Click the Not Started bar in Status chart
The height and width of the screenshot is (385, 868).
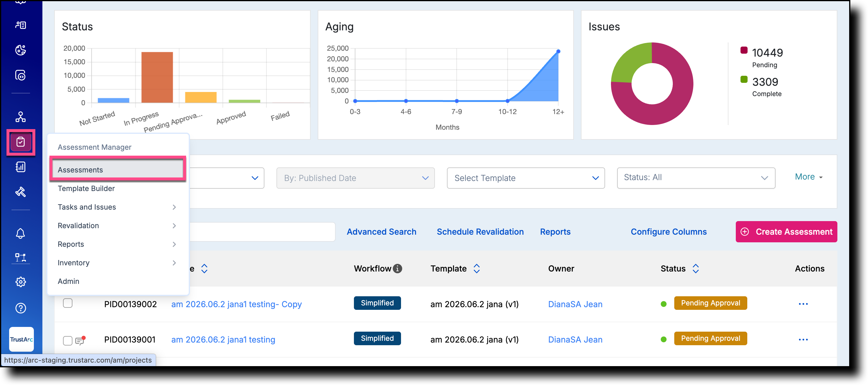114,100
